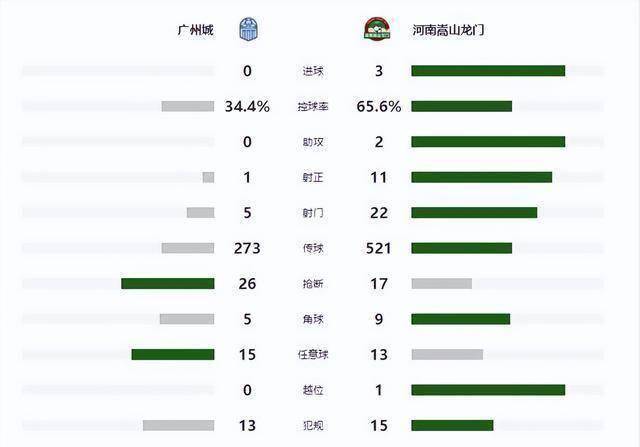Click Henan's green 越位 offside bar
The height and width of the screenshot is (447, 640).
point(488,390)
